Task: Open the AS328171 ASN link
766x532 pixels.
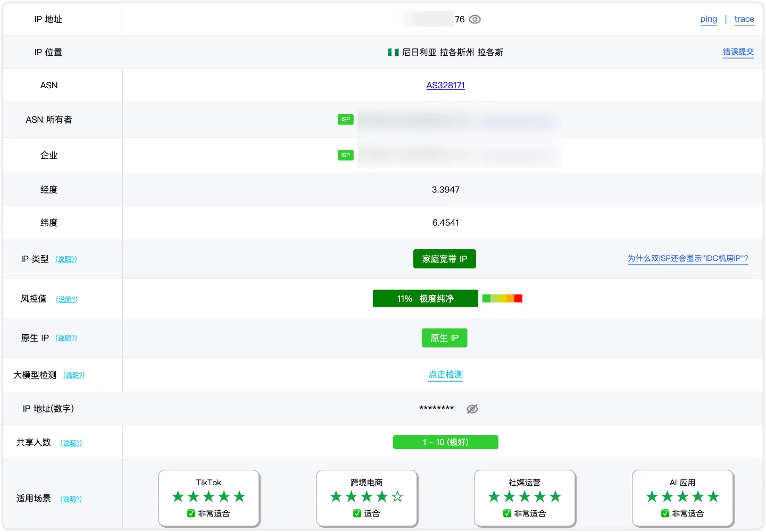Action: [446, 85]
